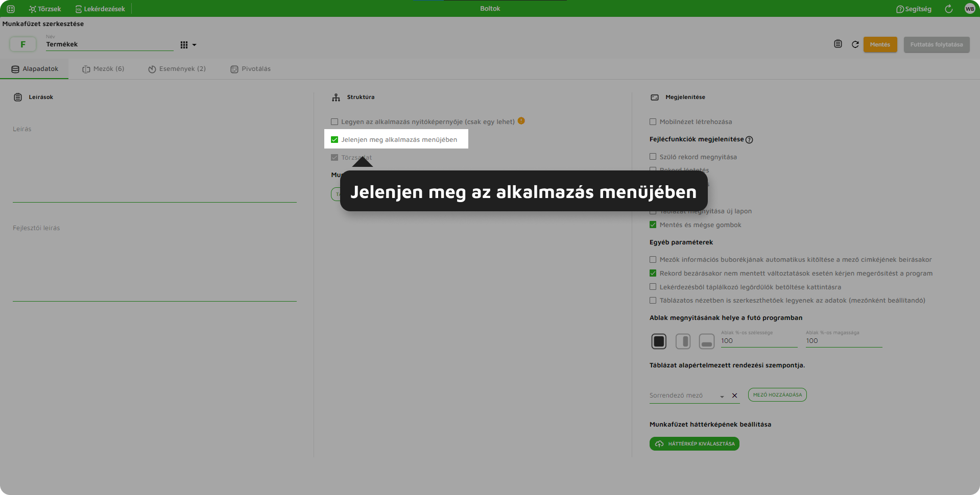Click the refresh icon next to Segítség
The height and width of the screenshot is (495, 980).
pos(948,9)
